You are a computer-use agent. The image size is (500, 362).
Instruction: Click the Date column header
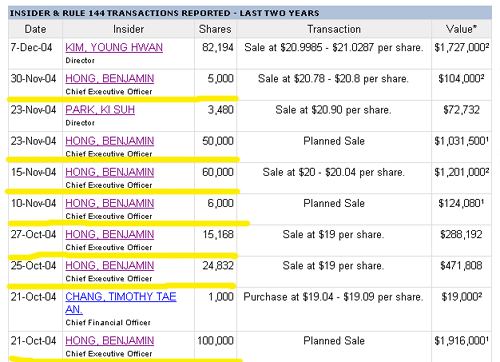pyautogui.click(x=35, y=29)
